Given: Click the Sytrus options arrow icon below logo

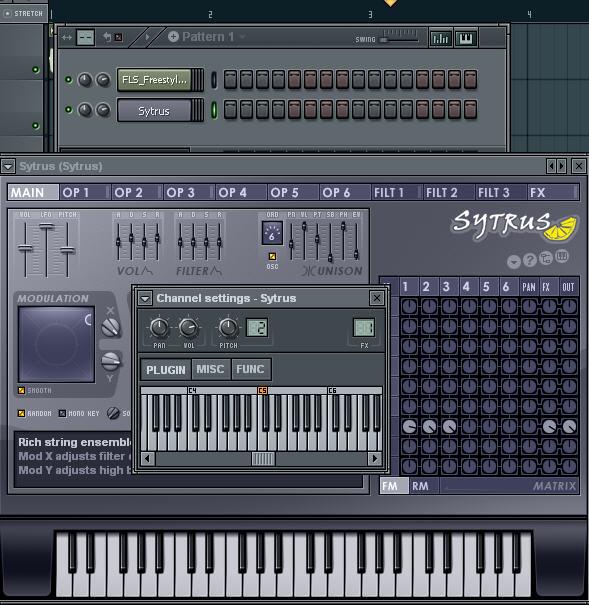Looking at the screenshot, I should (514, 262).
